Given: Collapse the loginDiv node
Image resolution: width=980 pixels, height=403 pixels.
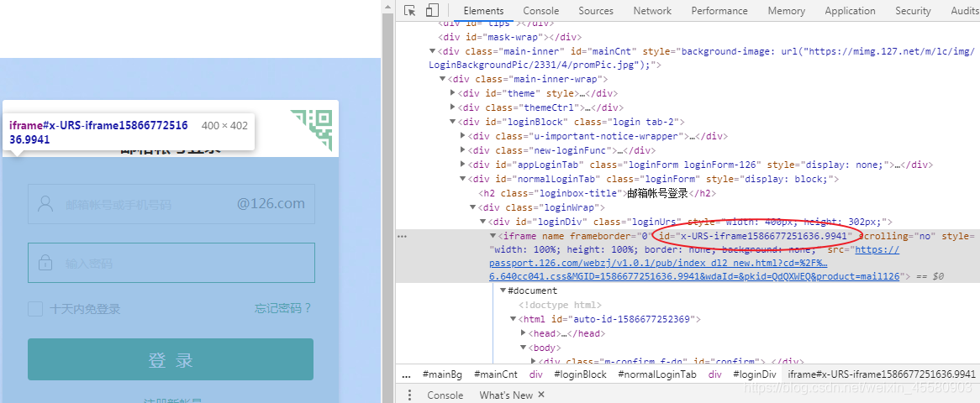Looking at the screenshot, I should 483,222.
